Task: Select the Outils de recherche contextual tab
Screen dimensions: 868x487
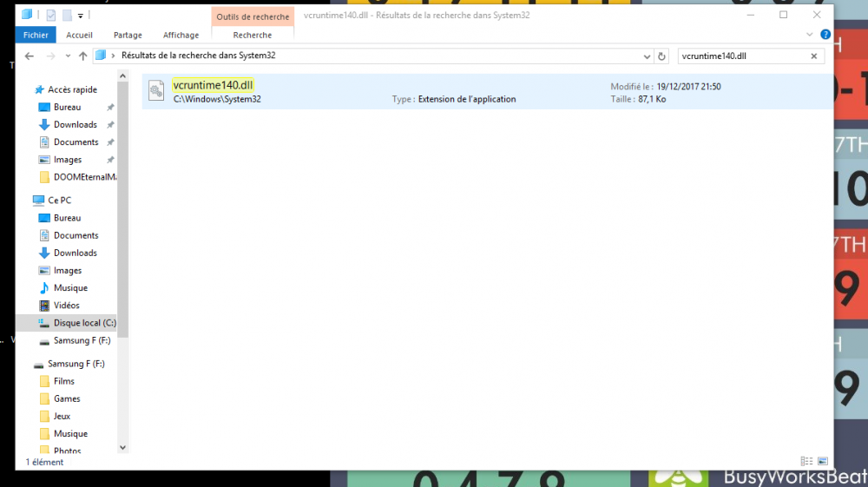Action: tap(253, 16)
